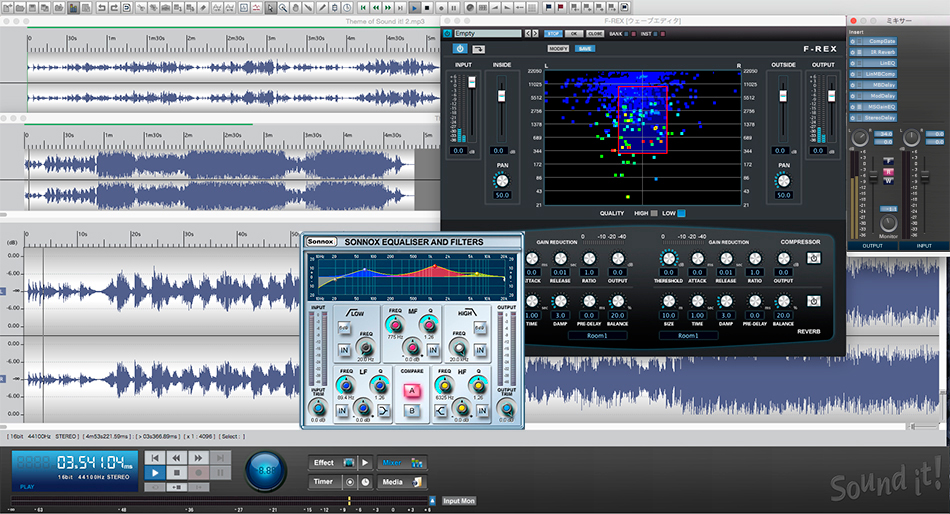The height and width of the screenshot is (514, 950).
Task: Click the blue jog dial in the transport
Action: coord(266,470)
